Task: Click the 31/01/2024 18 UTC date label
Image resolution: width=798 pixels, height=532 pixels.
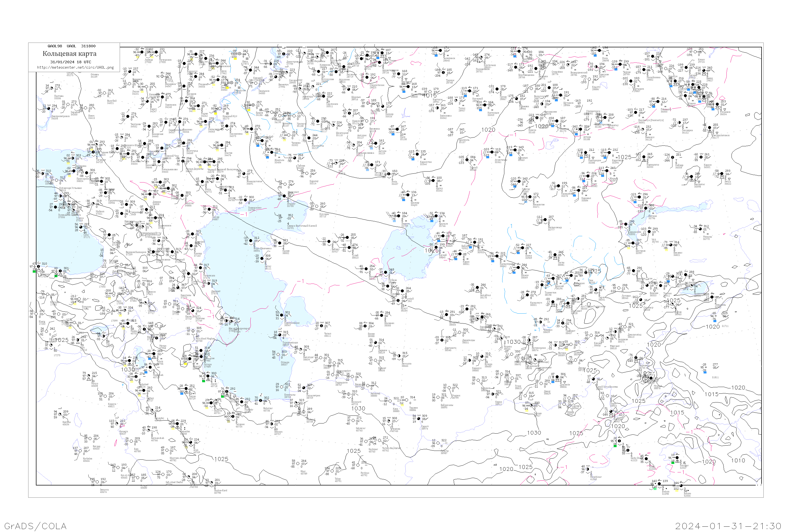Action: tap(70, 62)
